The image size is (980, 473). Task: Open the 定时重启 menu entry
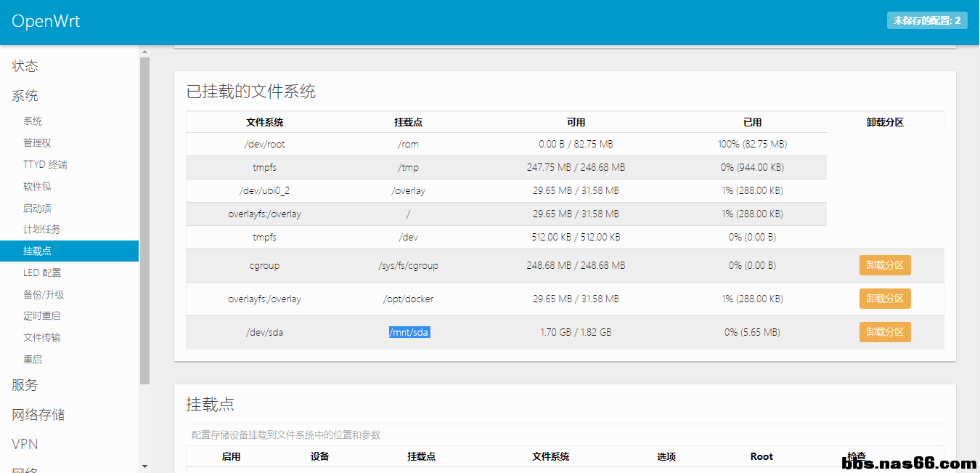41,316
